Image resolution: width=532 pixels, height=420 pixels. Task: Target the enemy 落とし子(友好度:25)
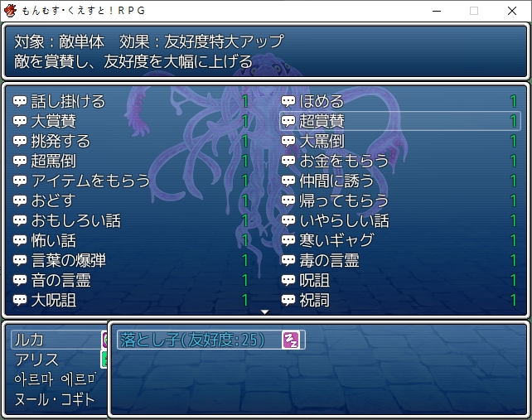pos(211,340)
